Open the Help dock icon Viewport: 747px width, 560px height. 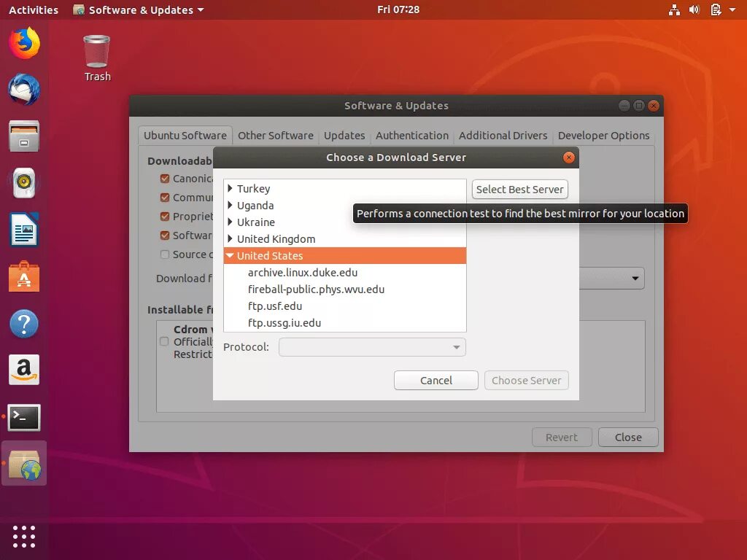pyautogui.click(x=24, y=324)
